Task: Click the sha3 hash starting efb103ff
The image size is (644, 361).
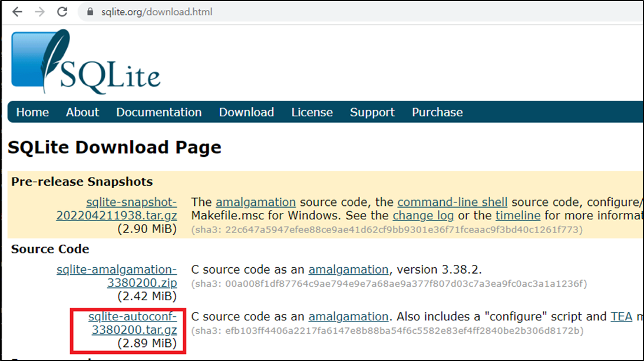Action: tap(387, 330)
